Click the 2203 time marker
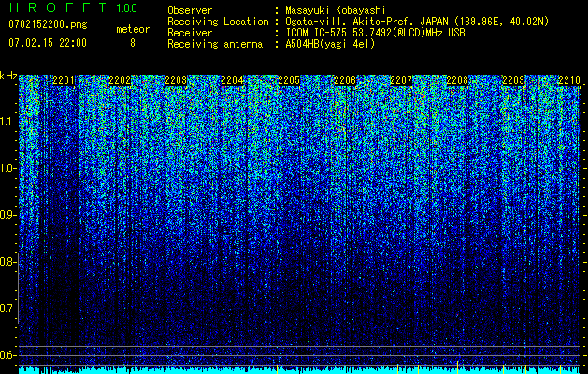588x374 pixels. 176,80
